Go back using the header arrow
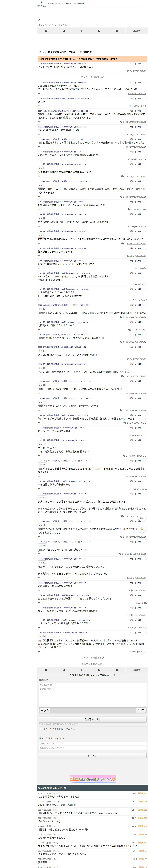The width and height of the screenshot is (148, 868). click(42, 2)
